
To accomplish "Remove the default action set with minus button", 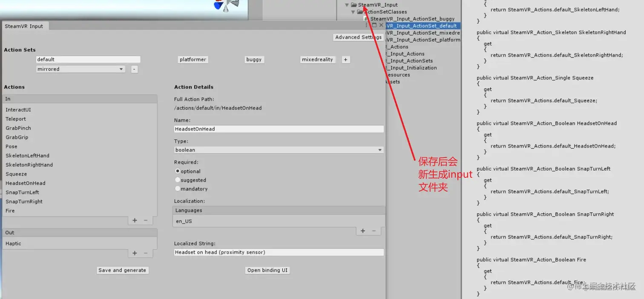I will click(x=134, y=69).
